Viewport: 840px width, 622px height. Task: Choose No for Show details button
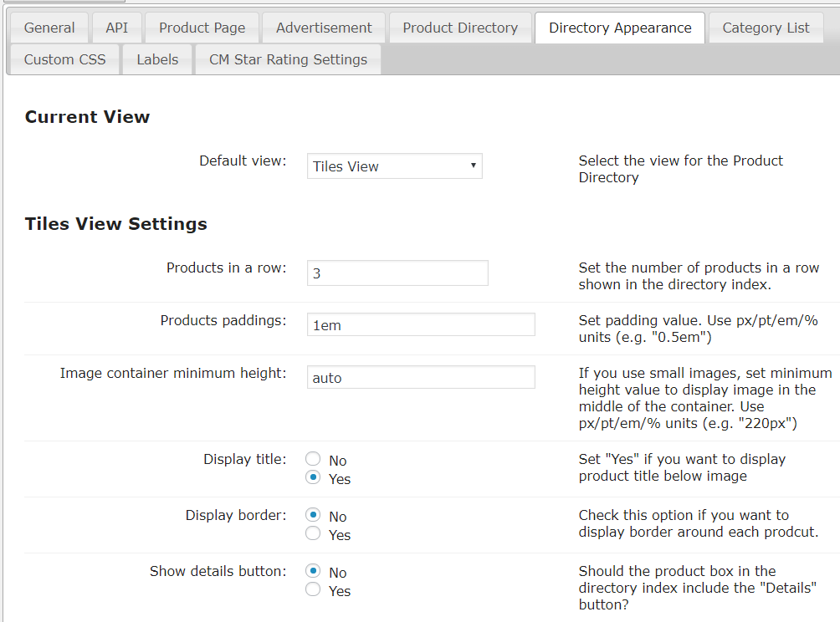point(314,571)
